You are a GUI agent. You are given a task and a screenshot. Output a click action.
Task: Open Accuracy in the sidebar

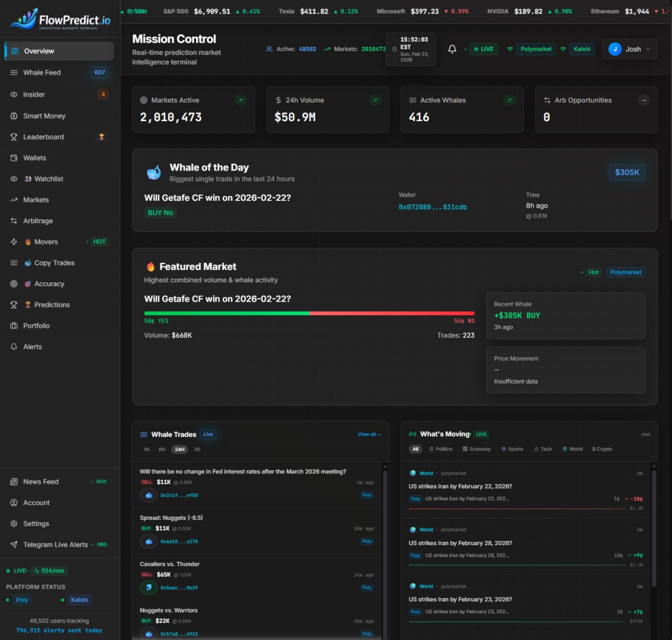coord(59,284)
